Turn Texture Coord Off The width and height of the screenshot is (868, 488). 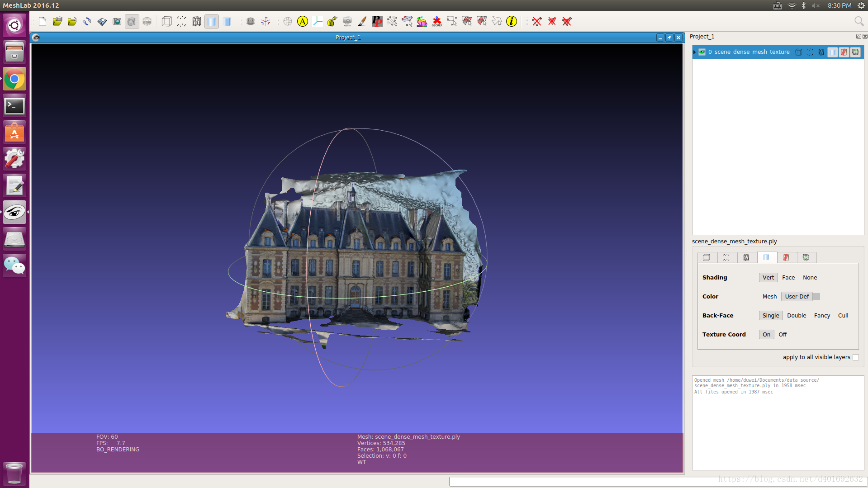pos(783,335)
